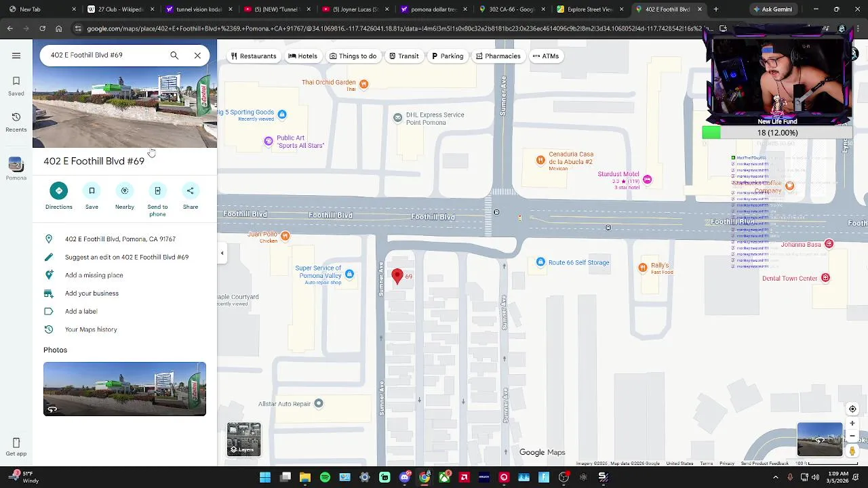Select the Restaurants filter chip

[254, 56]
